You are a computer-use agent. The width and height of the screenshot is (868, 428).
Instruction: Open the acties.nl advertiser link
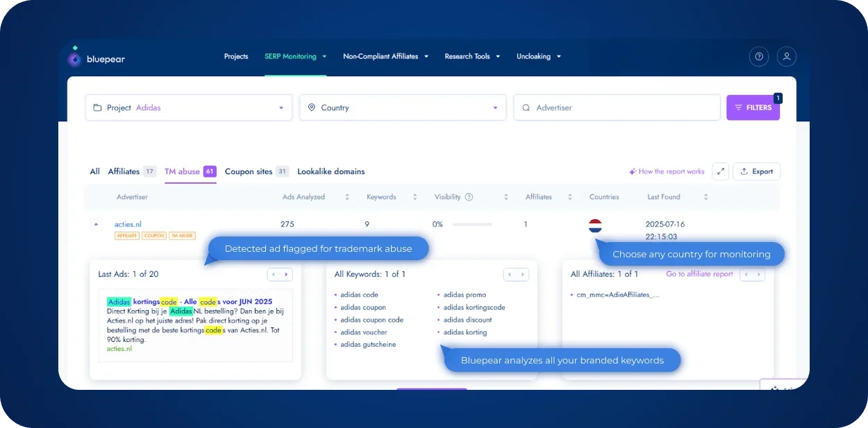click(128, 224)
